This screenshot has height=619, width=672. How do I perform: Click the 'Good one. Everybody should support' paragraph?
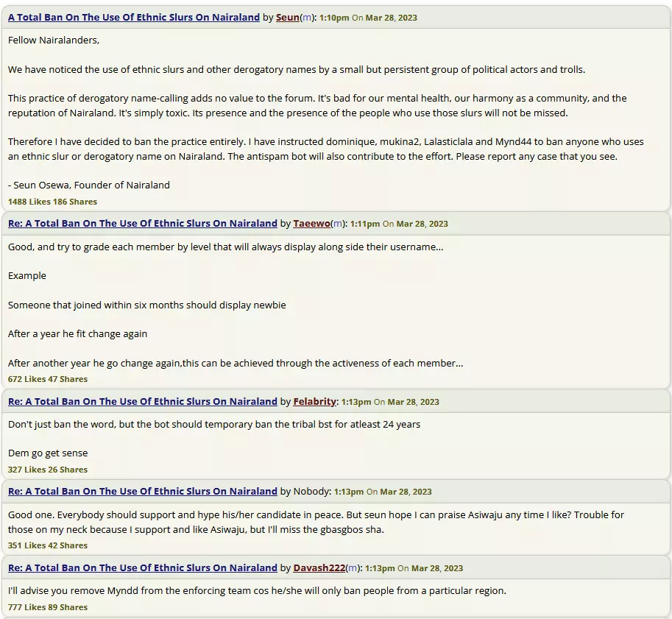(316, 522)
